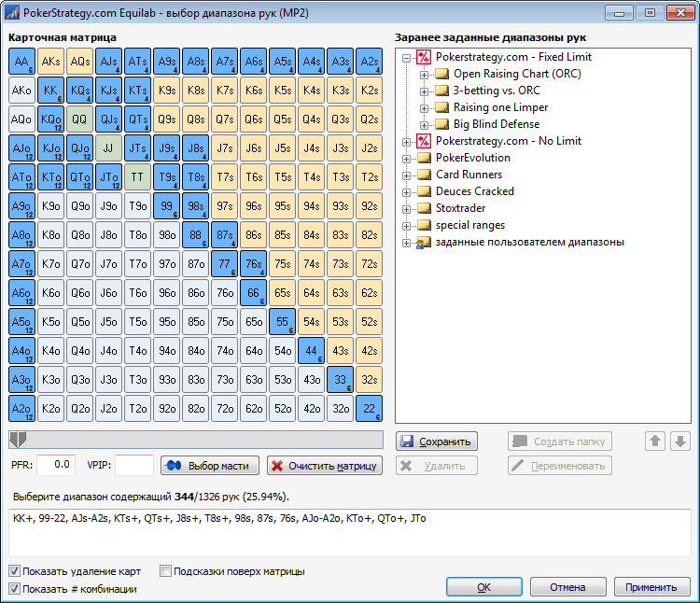
Task: Toggle the AQo hand cell
Action: (21, 119)
